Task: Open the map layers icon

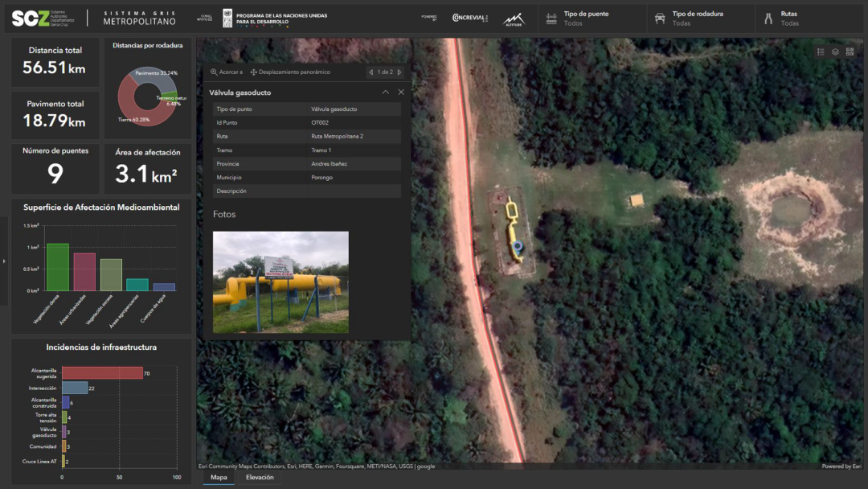Action: click(835, 51)
